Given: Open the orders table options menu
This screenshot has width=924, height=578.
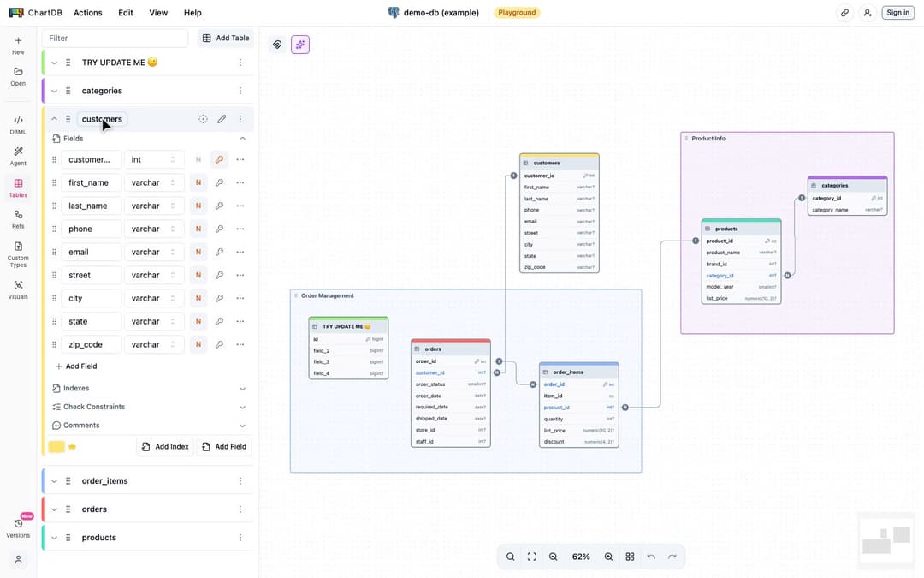Looking at the screenshot, I should tap(240, 509).
